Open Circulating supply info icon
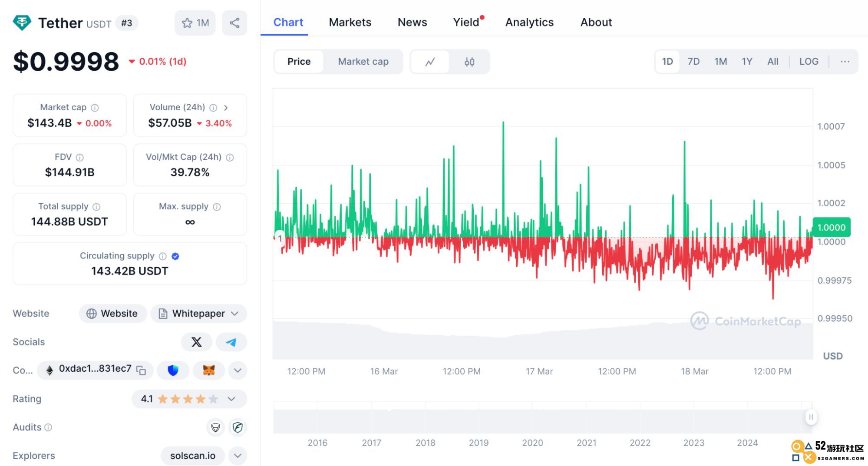The width and height of the screenshot is (868, 466). pyautogui.click(x=163, y=256)
